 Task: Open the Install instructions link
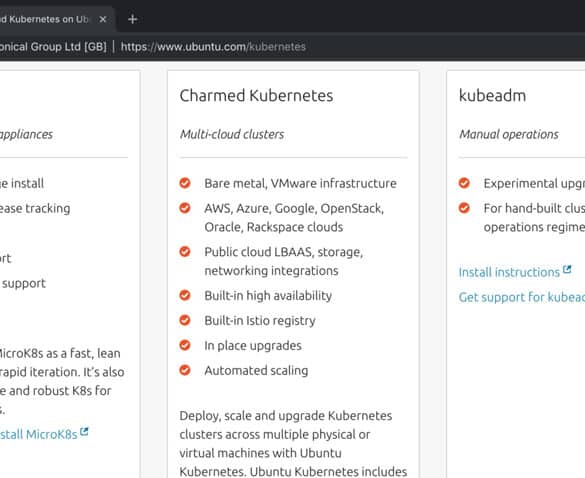click(509, 272)
